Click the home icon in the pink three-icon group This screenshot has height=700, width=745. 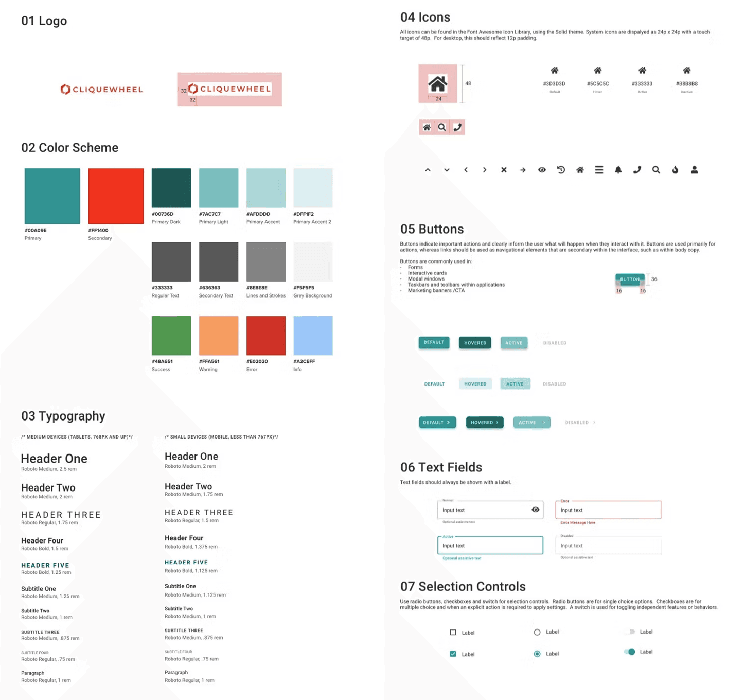[x=427, y=127]
